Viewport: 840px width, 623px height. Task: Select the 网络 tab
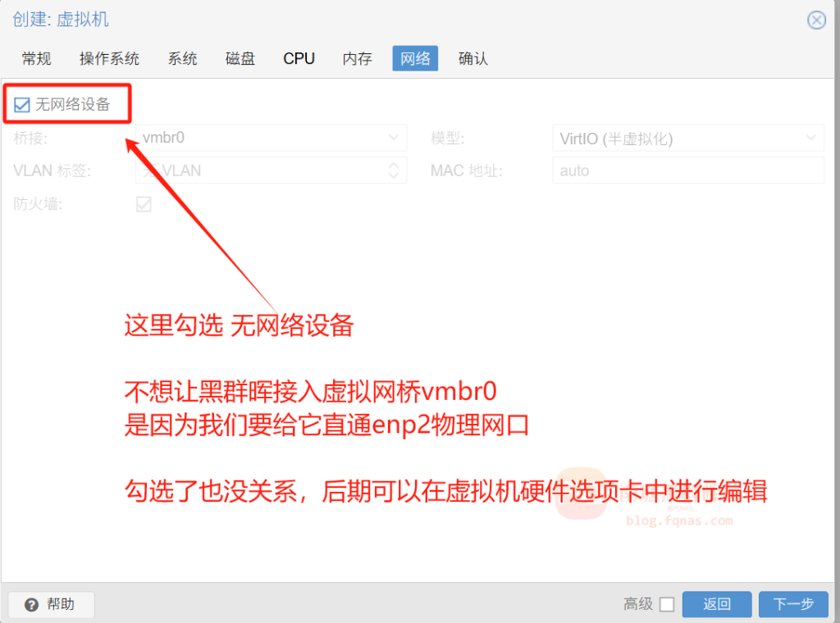point(415,59)
